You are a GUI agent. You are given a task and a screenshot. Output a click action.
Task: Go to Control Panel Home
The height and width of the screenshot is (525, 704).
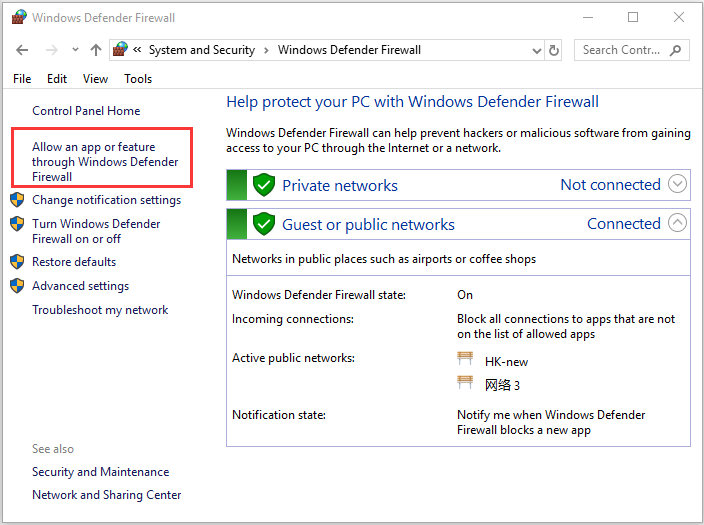[86, 111]
